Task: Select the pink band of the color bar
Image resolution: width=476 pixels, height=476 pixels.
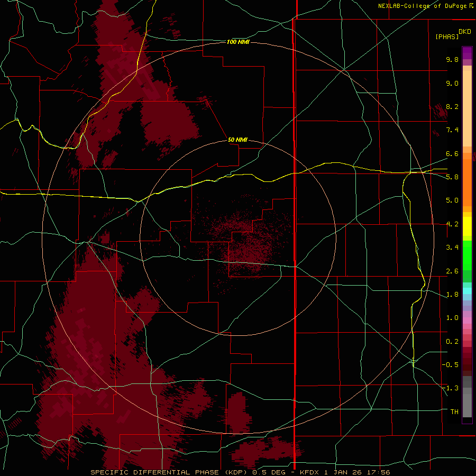Action: (467, 321)
